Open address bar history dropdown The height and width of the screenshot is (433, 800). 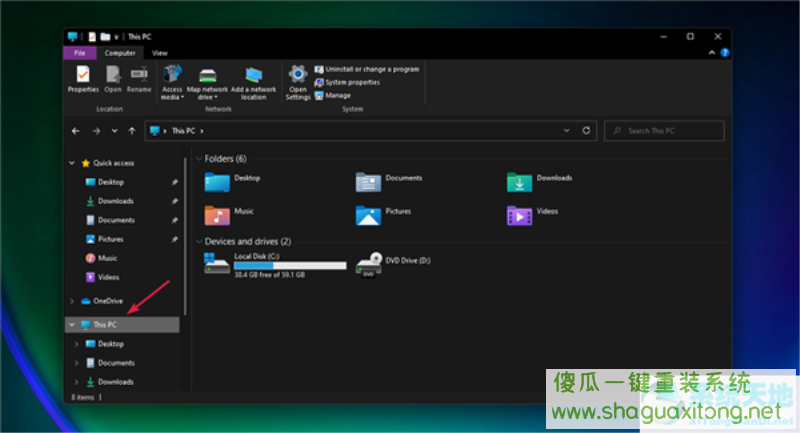[566, 131]
